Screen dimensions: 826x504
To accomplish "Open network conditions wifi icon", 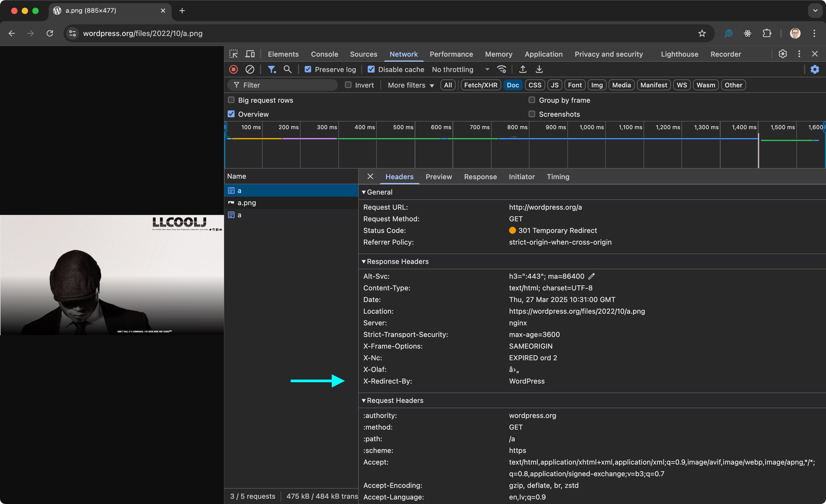I will (502, 69).
